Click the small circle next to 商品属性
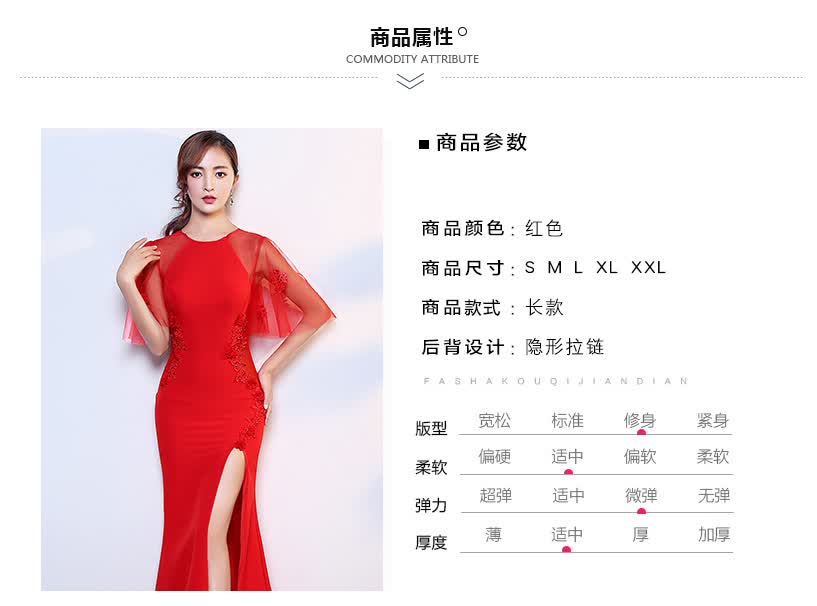817x606 pixels. tap(462, 32)
